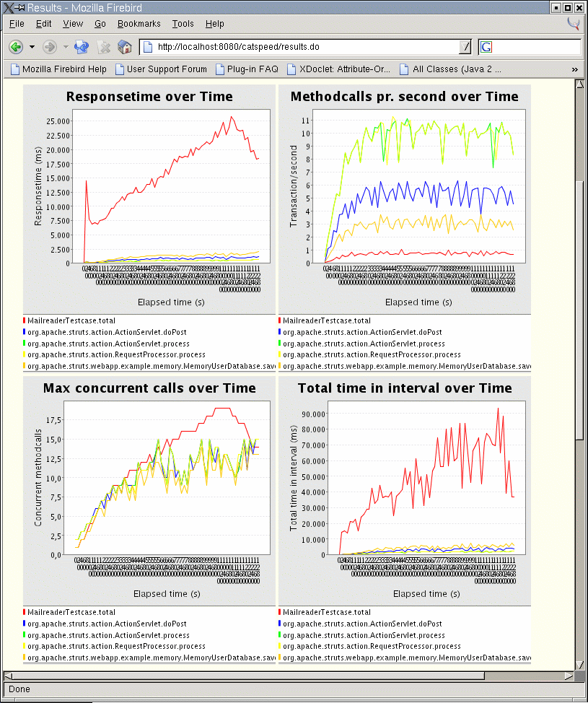Open the Back button history dropdown arrow
The width and height of the screenshot is (588, 703).
tap(32, 47)
